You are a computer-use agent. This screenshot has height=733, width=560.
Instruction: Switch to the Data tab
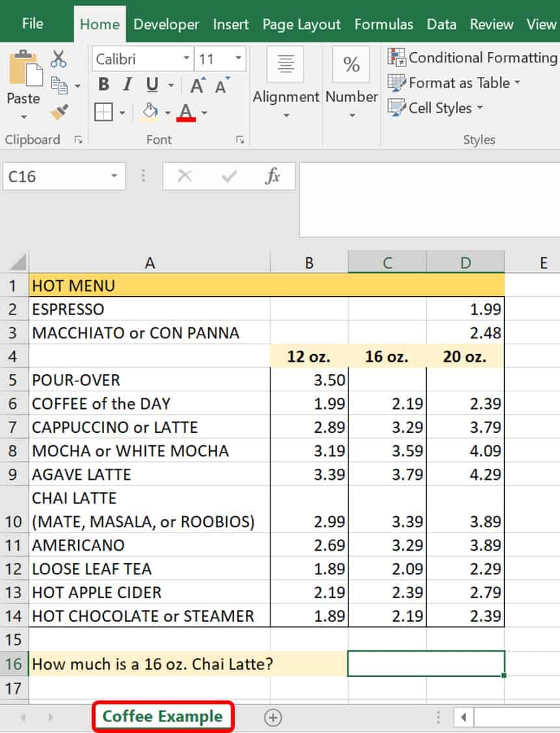point(442,24)
